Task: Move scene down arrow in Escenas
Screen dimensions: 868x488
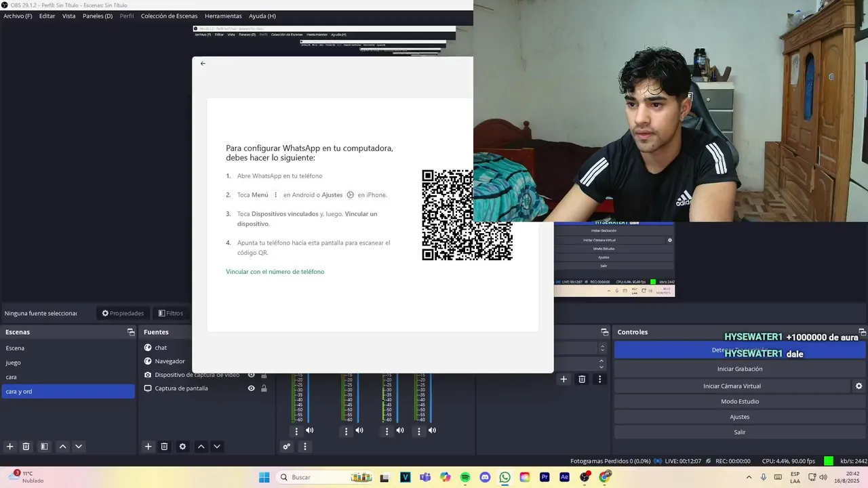Action: coord(79,447)
